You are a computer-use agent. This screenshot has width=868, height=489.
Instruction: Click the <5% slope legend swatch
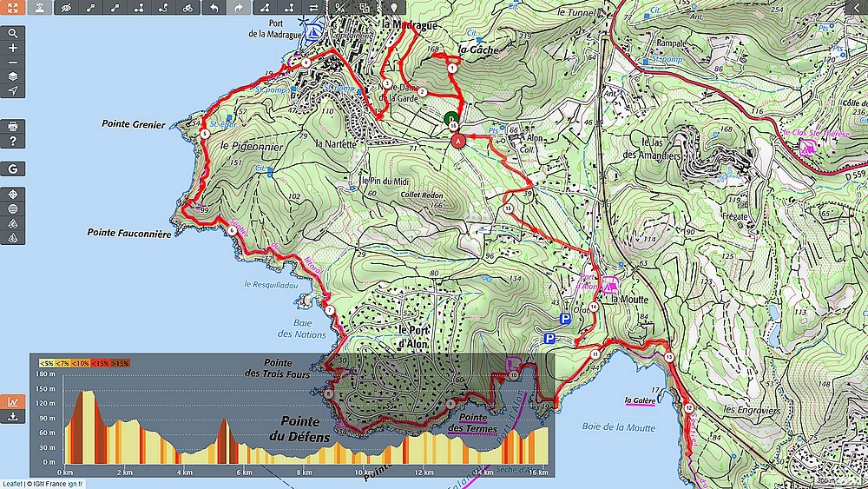tap(47, 363)
